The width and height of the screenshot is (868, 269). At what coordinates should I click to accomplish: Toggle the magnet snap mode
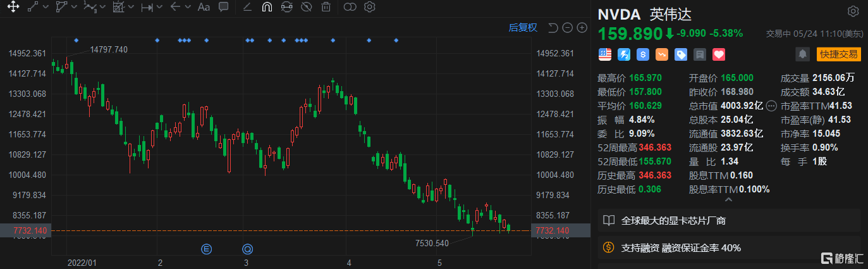(x=267, y=8)
